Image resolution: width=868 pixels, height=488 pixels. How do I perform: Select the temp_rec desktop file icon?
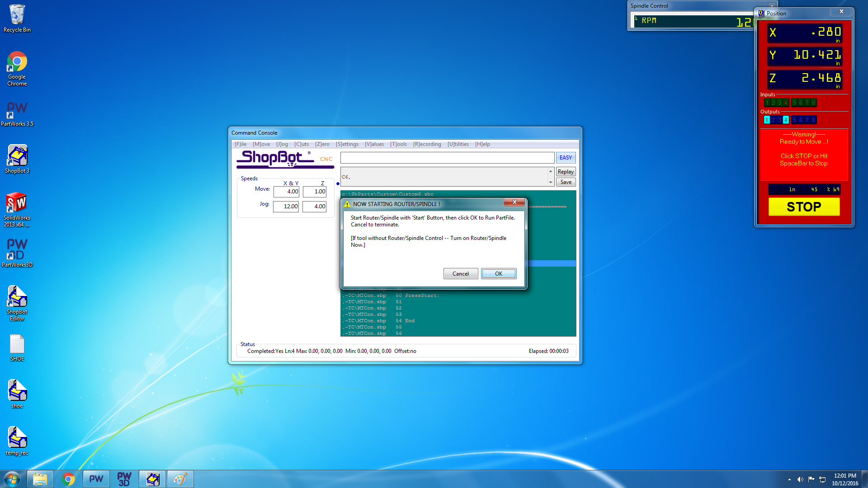pos(17,441)
